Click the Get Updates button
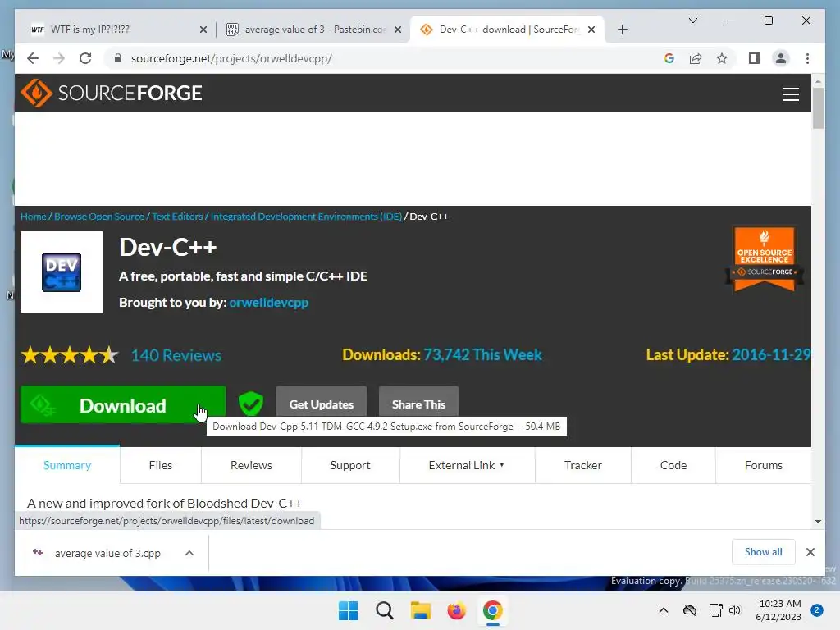 [322, 404]
